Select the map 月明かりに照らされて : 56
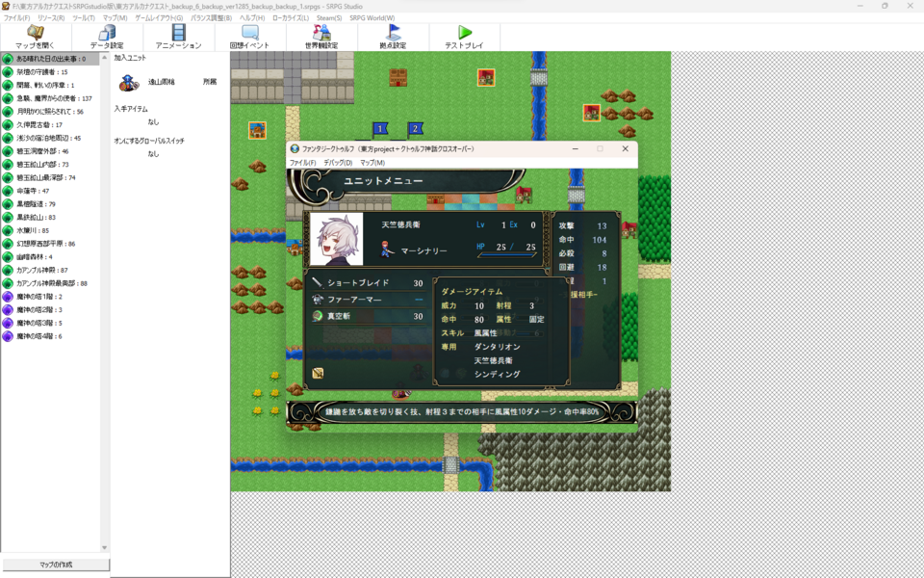This screenshot has width=924, height=578. [51, 112]
